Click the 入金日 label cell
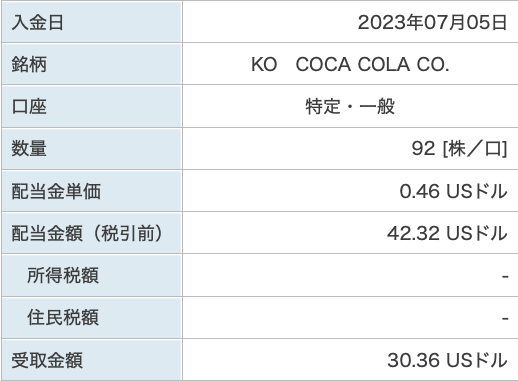This screenshot has width=518, height=381. pyautogui.click(x=92, y=22)
